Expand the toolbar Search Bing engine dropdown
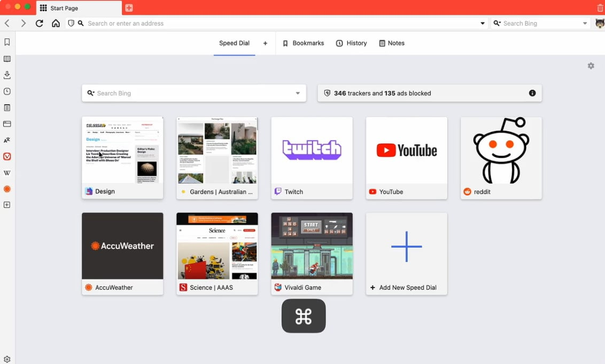This screenshot has height=364, width=605. [x=585, y=24]
